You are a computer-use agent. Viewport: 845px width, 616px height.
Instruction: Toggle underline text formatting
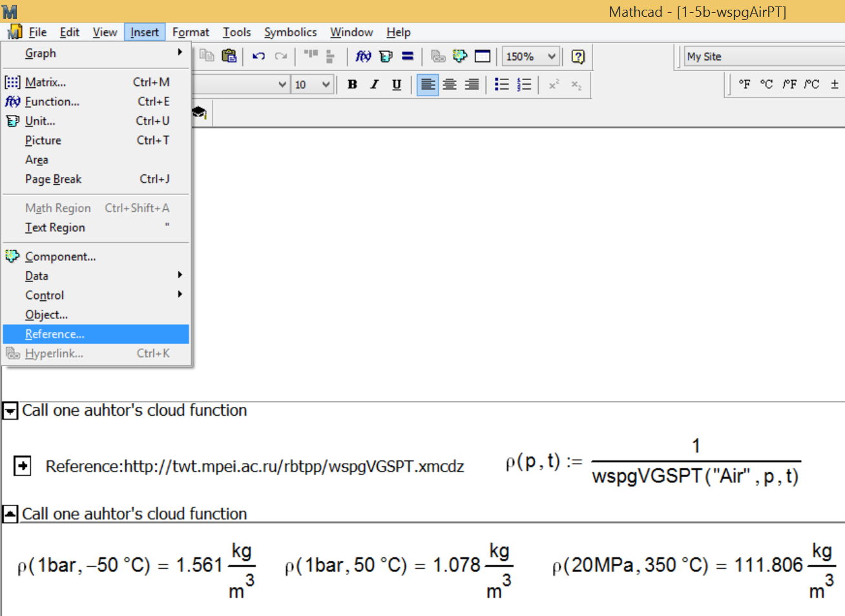click(x=397, y=84)
